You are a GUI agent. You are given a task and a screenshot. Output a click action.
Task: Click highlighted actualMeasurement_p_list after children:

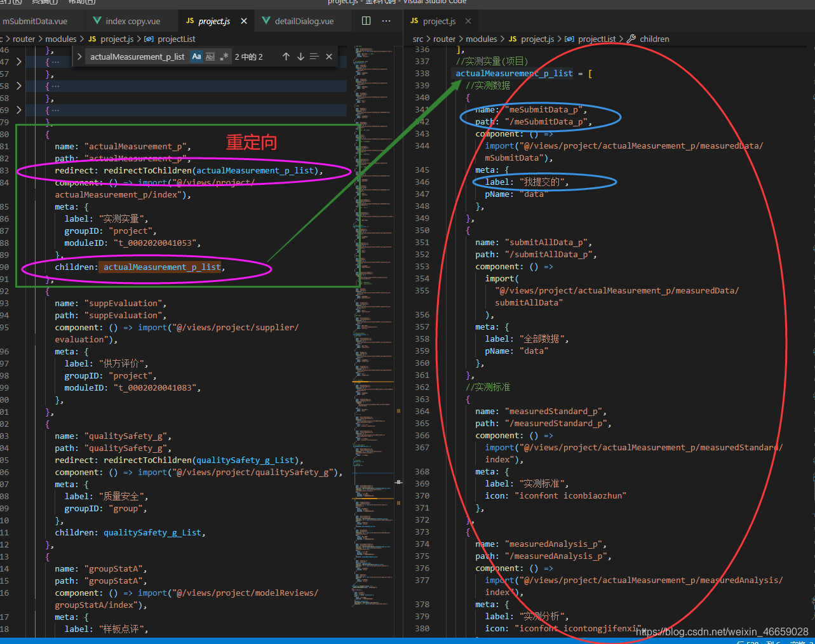coord(162,267)
